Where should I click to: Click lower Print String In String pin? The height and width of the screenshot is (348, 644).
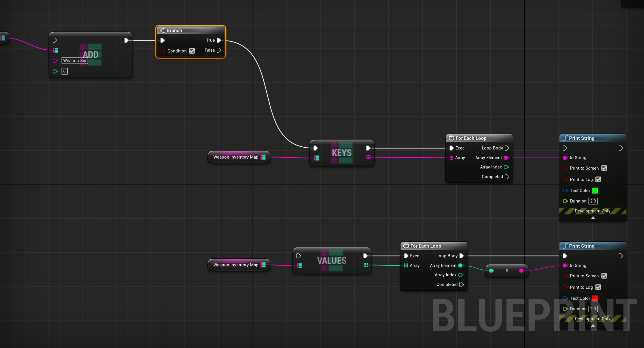(x=565, y=265)
